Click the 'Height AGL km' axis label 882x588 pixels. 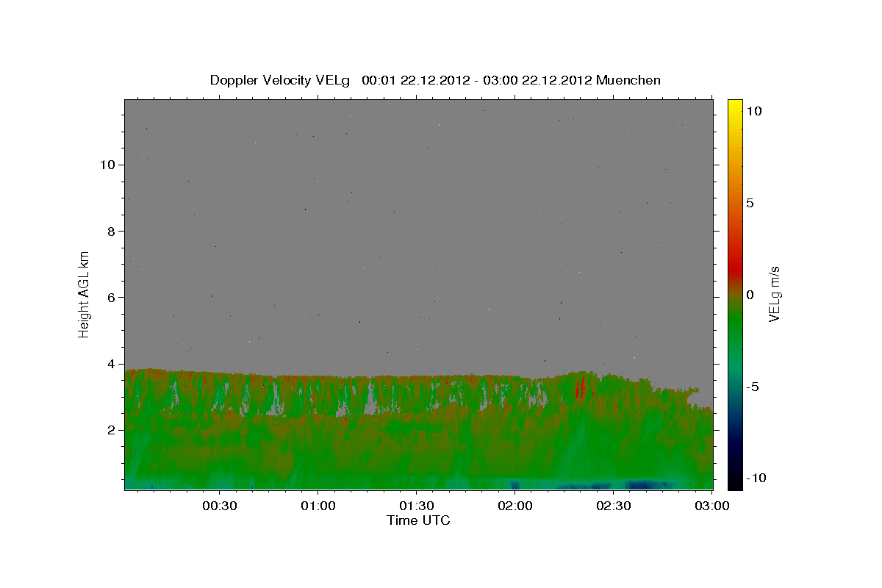[x=85, y=293]
